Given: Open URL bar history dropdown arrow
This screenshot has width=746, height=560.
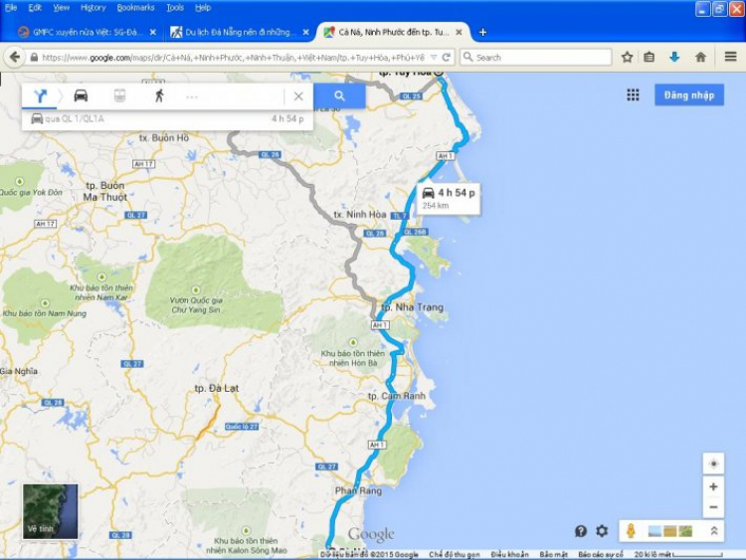Looking at the screenshot, I should [434, 57].
